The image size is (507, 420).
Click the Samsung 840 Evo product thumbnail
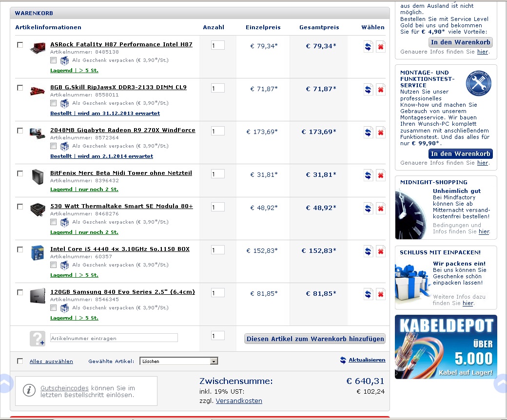click(x=38, y=296)
